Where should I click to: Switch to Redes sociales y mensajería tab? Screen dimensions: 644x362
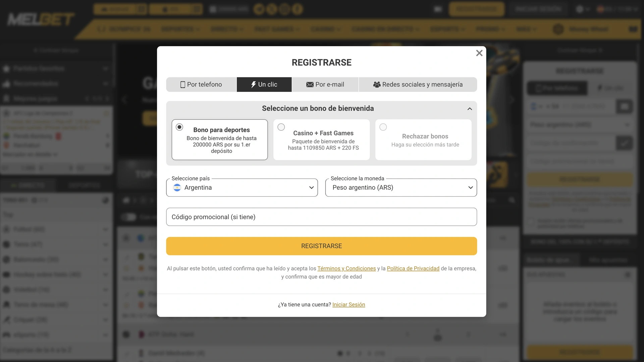point(418,84)
